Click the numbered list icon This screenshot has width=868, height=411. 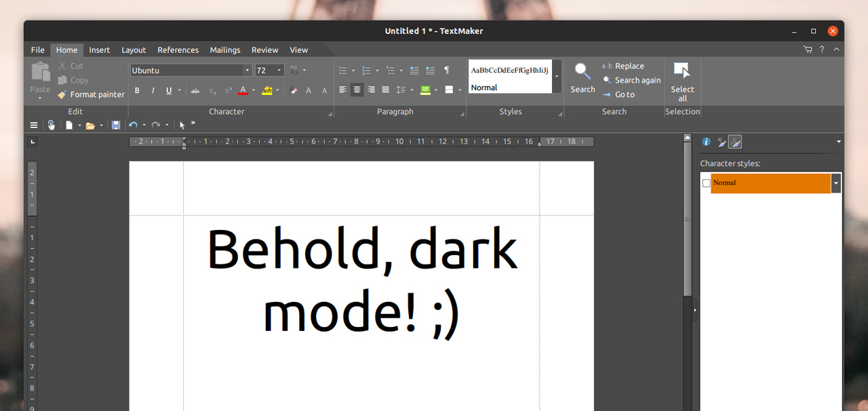pos(366,70)
